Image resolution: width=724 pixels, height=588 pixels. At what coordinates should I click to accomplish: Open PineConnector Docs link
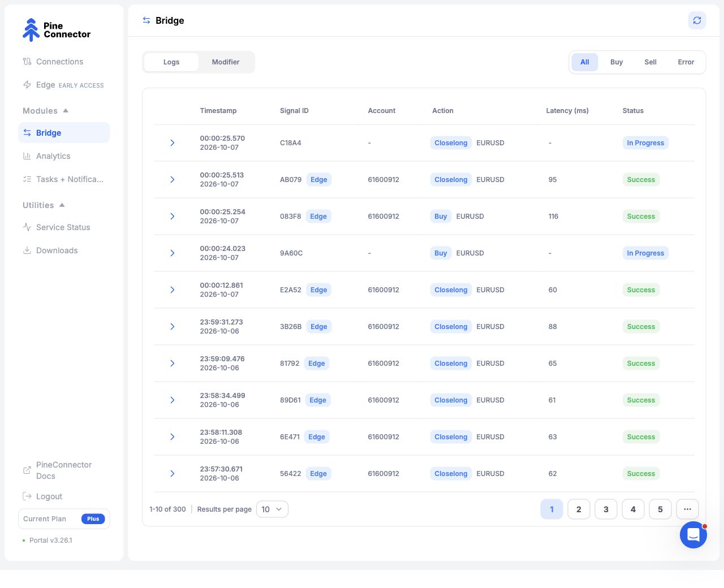[64, 470]
